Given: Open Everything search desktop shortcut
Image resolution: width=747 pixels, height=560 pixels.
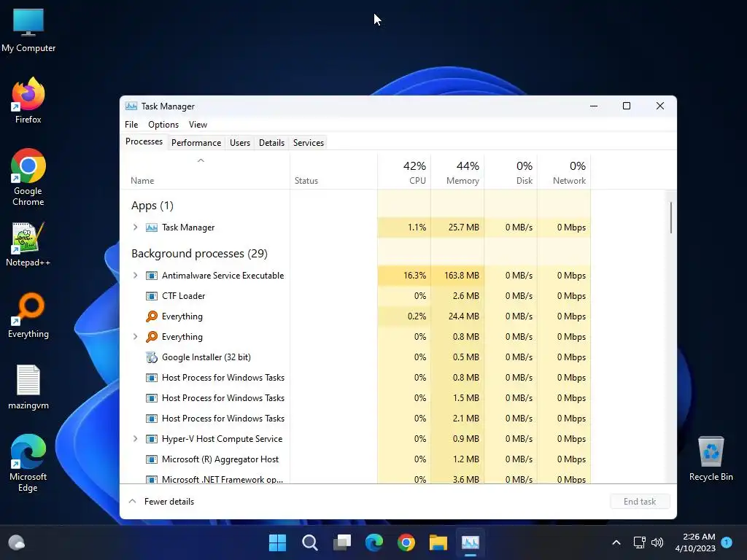Looking at the screenshot, I should tap(28, 315).
